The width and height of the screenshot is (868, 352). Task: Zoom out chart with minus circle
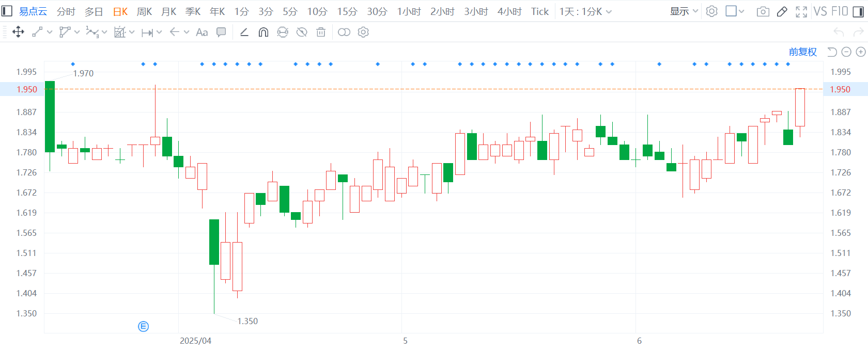pyautogui.click(x=846, y=52)
